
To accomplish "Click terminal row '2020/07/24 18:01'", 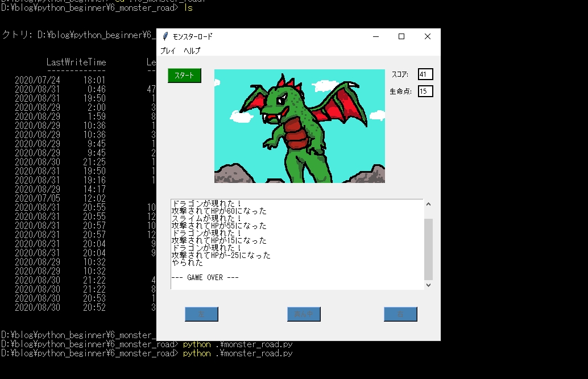I will pyautogui.click(x=60, y=80).
